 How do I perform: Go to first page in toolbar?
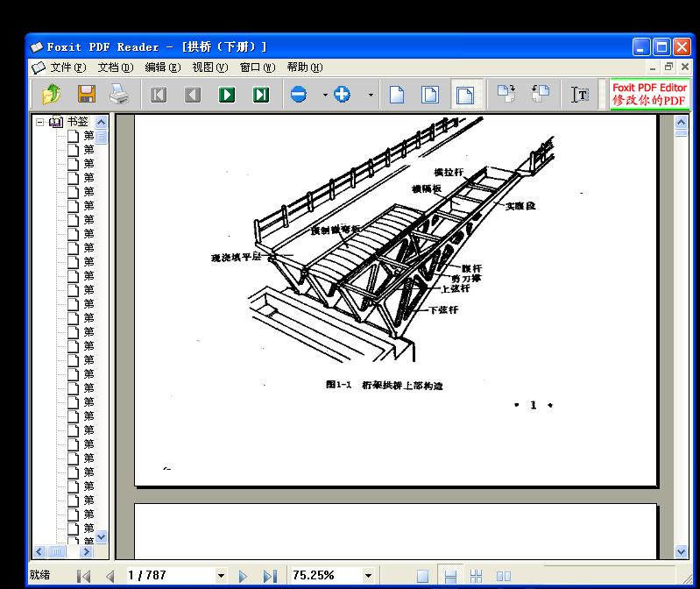coord(159,95)
